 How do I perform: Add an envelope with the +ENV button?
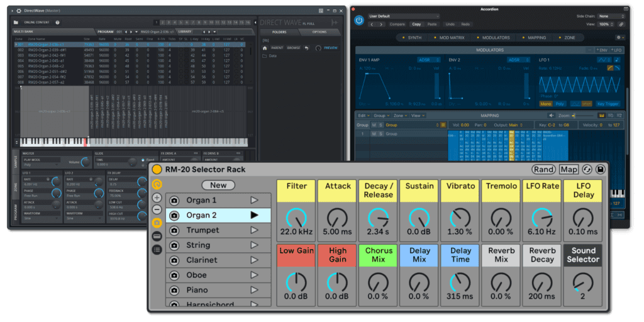tap(602, 50)
